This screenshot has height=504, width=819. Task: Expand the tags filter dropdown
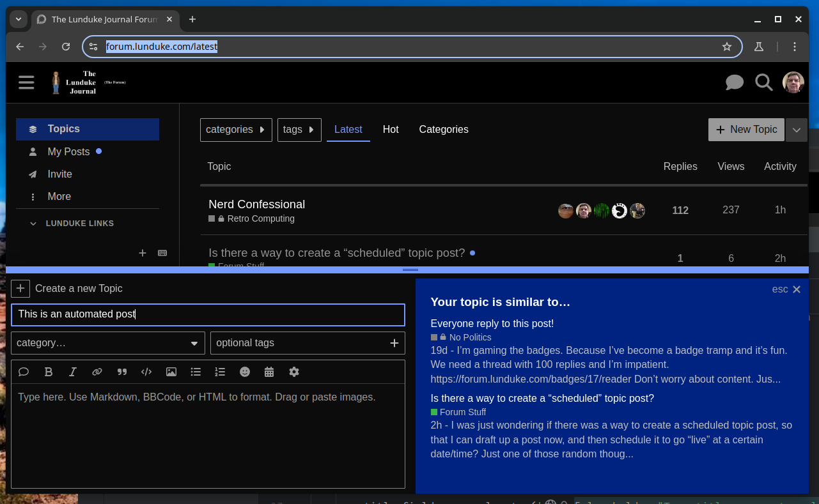click(x=299, y=130)
